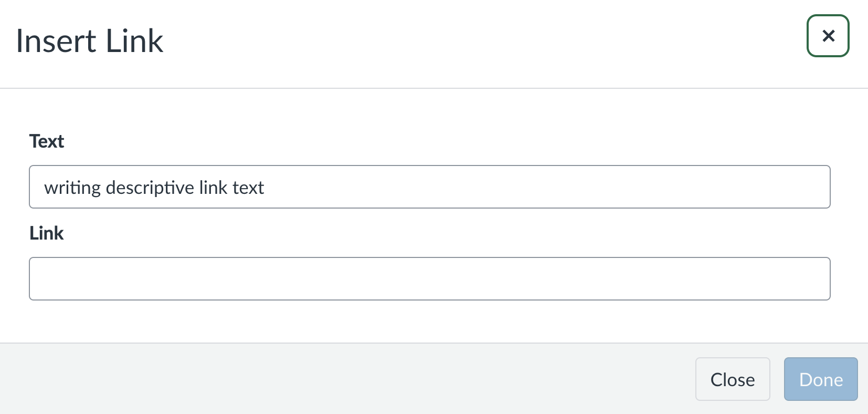
Task: Click the "Insert Link" dialog title
Action: tap(90, 41)
